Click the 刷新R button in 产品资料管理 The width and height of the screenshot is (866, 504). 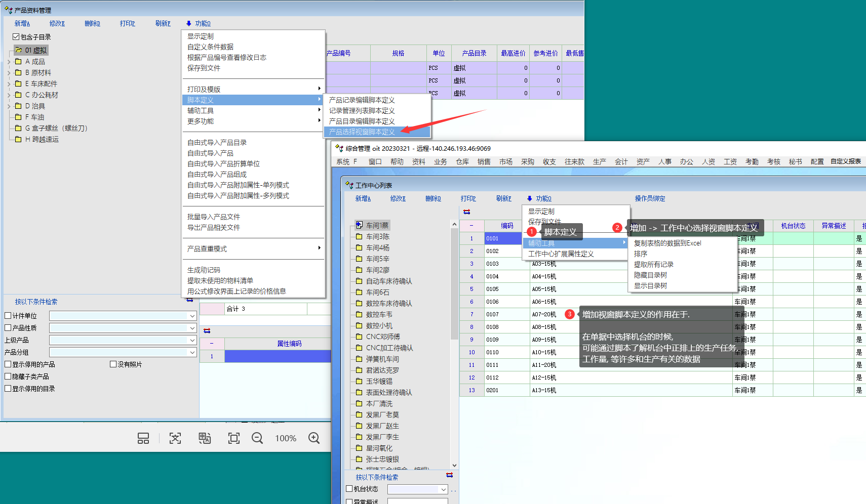coord(163,23)
